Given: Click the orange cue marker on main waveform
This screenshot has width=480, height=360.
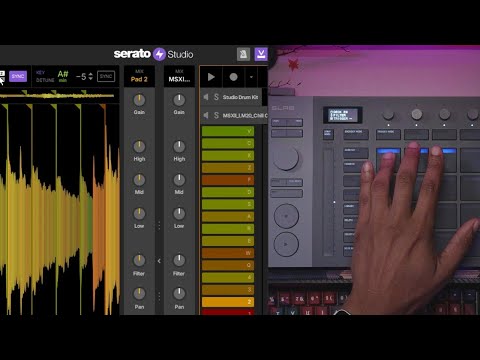Looking at the screenshot, I should click(103, 107).
